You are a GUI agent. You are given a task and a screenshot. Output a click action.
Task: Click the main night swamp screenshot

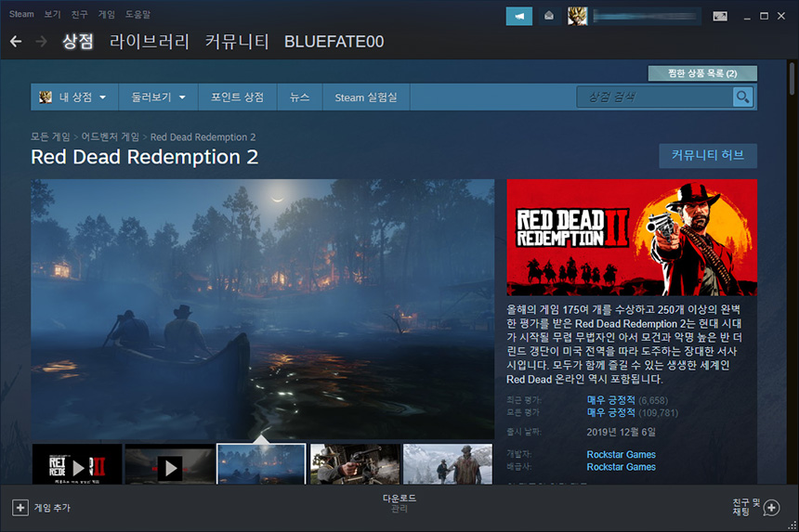pyautogui.click(x=262, y=308)
